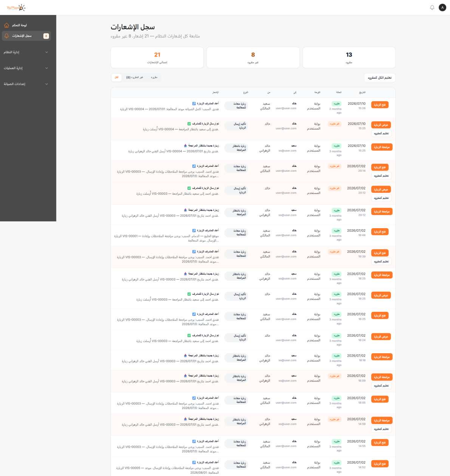Click فتح الزيارة for the 18:05 notification
The image size is (450, 476).
(x=380, y=399)
